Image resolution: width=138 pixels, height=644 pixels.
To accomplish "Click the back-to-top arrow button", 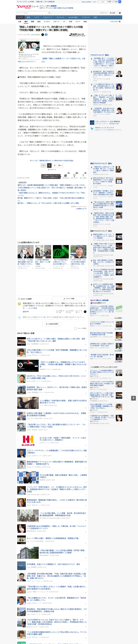I will coord(133,398).
